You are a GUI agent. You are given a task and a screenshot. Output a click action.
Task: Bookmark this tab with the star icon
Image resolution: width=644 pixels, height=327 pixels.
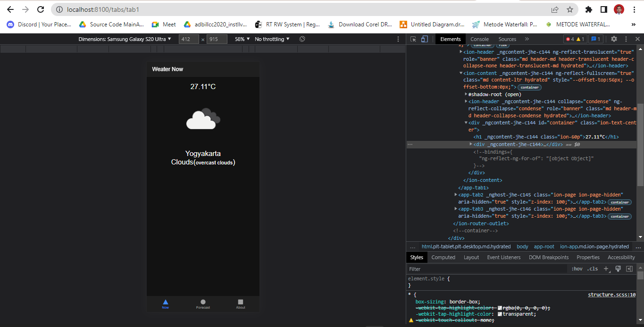(569, 9)
